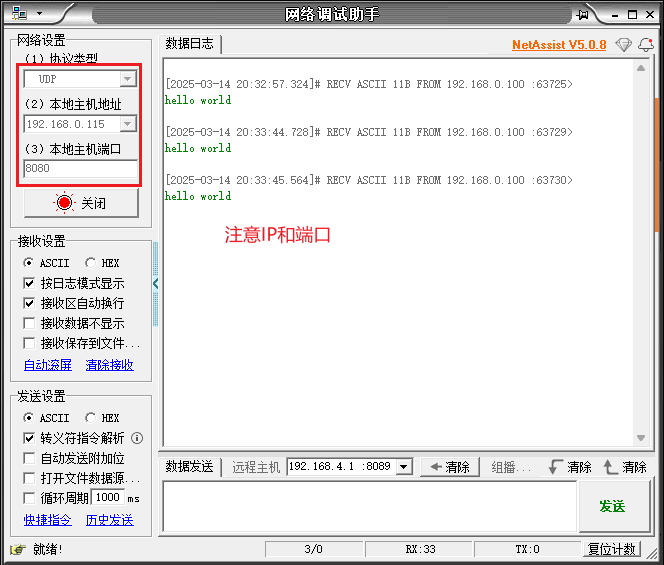Click the green 发送 send button
This screenshot has width=664, height=565.
pyautogui.click(x=614, y=506)
